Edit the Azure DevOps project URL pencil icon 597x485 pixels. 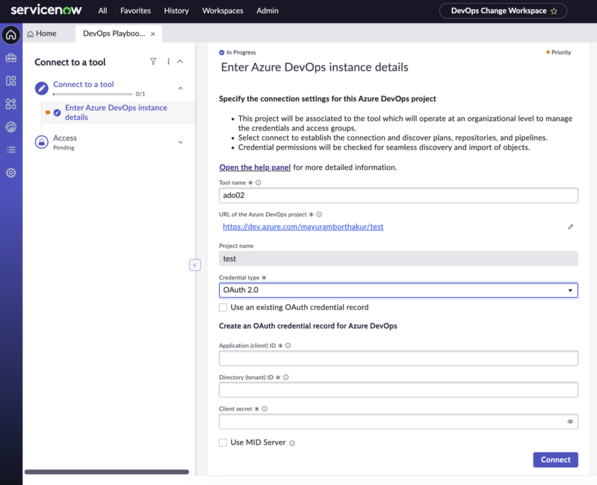pyautogui.click(x=570, y=227)
